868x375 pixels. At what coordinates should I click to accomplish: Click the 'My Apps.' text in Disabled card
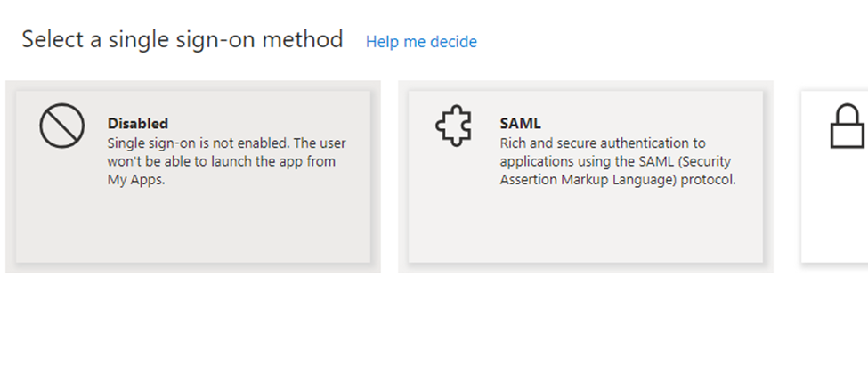[x=136, y=180]
